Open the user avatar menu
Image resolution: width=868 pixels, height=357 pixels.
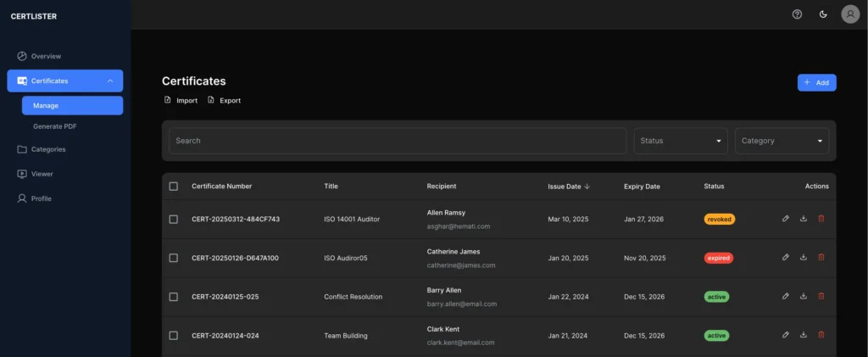pyautogui.click(x=850, y=14)
